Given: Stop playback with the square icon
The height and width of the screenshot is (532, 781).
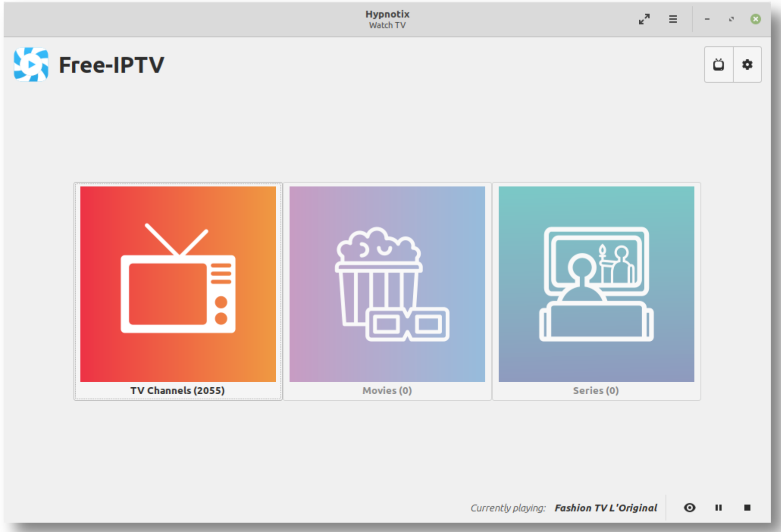Looking at the screenshot, I should click(747, 507).
